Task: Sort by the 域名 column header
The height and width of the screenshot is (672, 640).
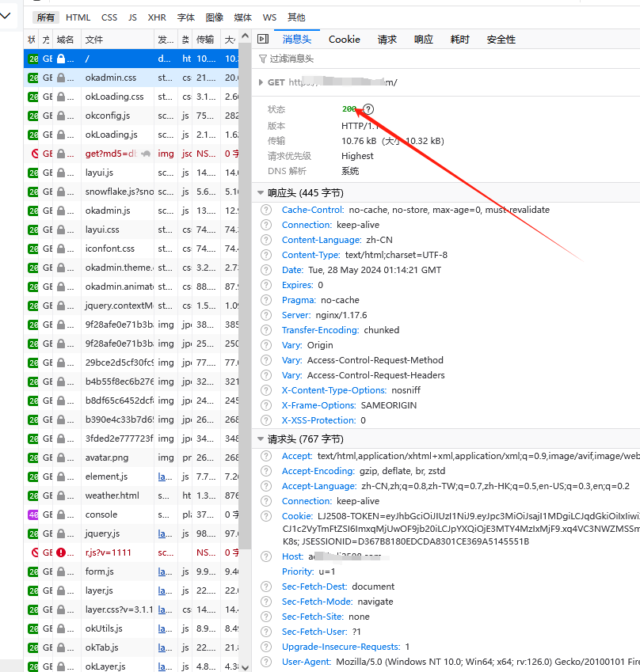Action: 67,40
